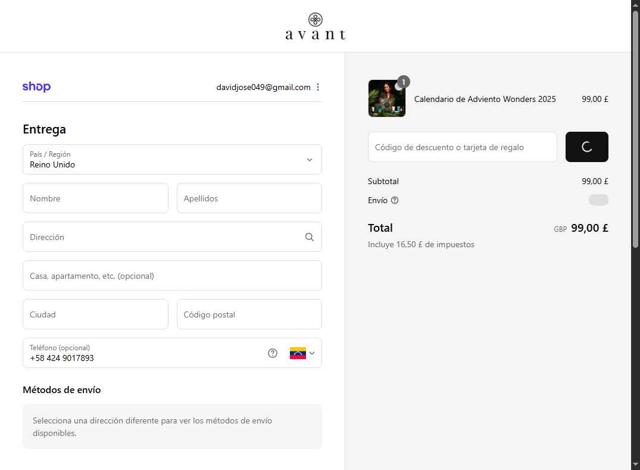Click the Entrega section heading
Viewport: 640px width, 470px height.
(x=44, y=129)
